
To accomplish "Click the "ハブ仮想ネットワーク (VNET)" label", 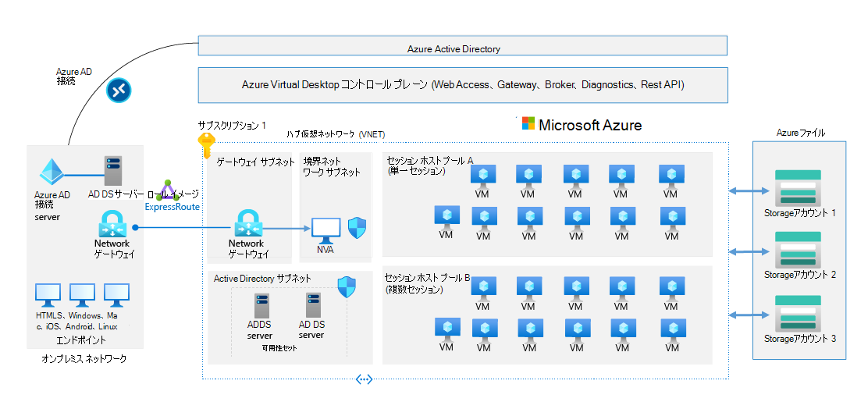I will (x=336, y=134).
